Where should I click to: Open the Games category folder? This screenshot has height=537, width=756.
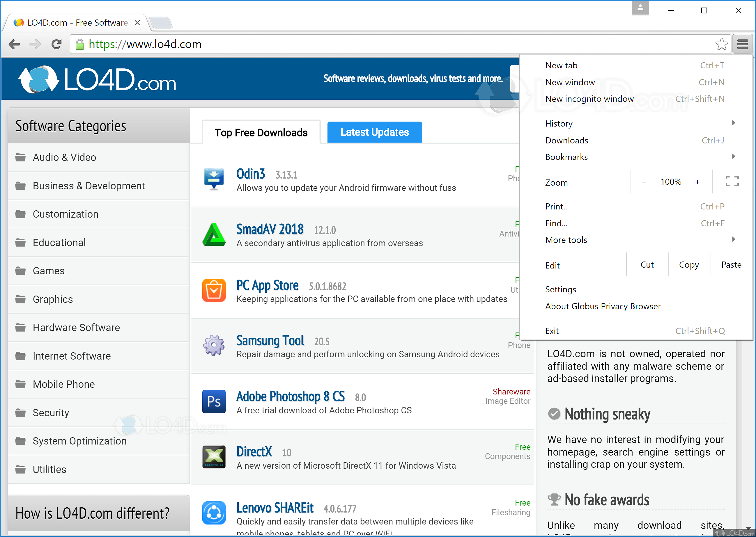(x=49, y=271)
